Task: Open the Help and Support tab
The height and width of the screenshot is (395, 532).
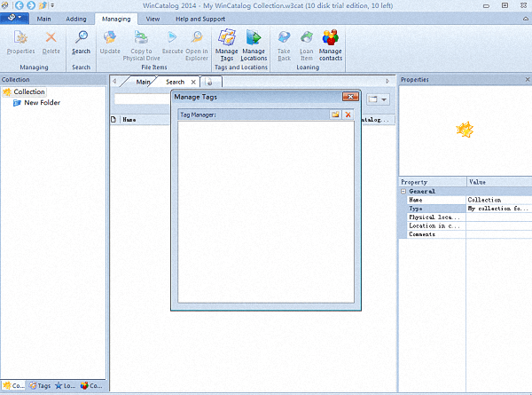Action: pyautogui.click(x=199, y=18)
